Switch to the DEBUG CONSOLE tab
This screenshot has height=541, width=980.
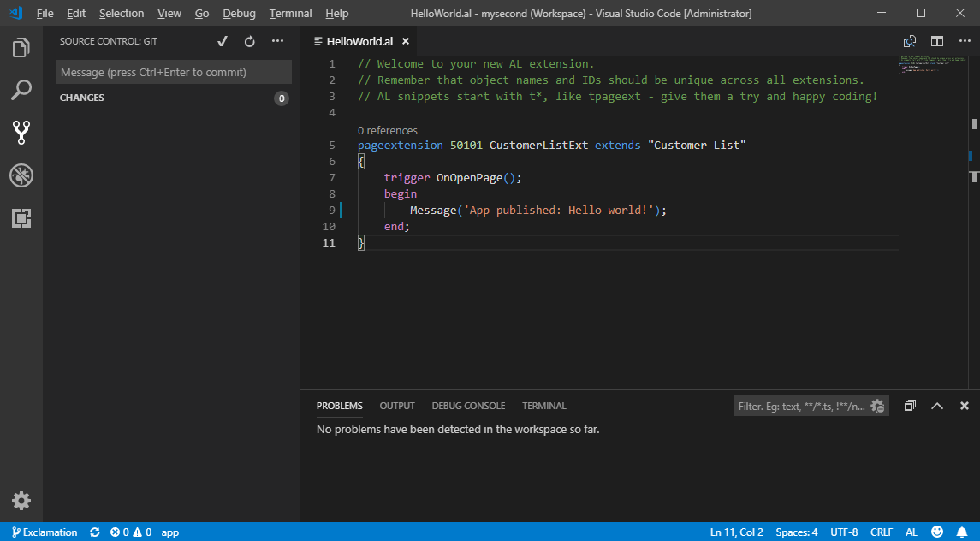pyautogui.click(x=468, y=406)
